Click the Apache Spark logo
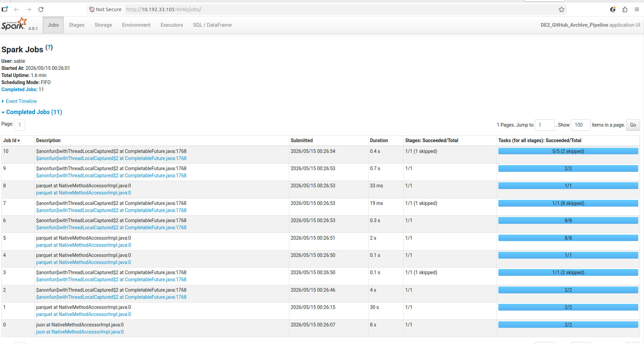Image resolution: width=644 pixels, height=344 pixels. 14,24
